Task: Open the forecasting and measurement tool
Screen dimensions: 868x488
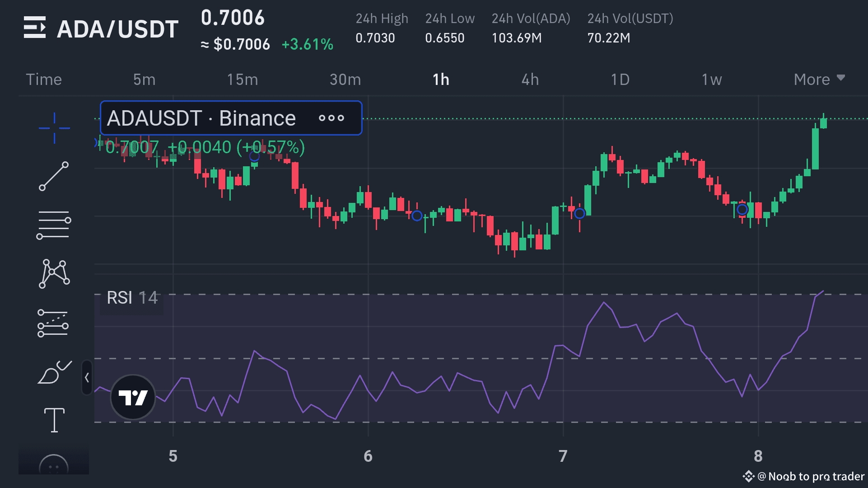Action: [53, 324]
